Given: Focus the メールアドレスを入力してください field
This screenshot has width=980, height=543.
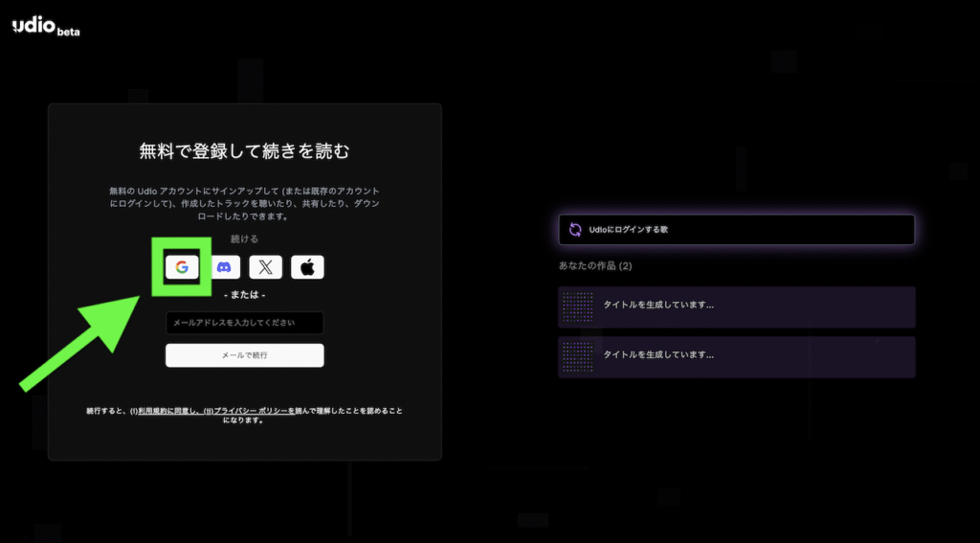Looking at the screenshot, I should [x=244, y=324].
